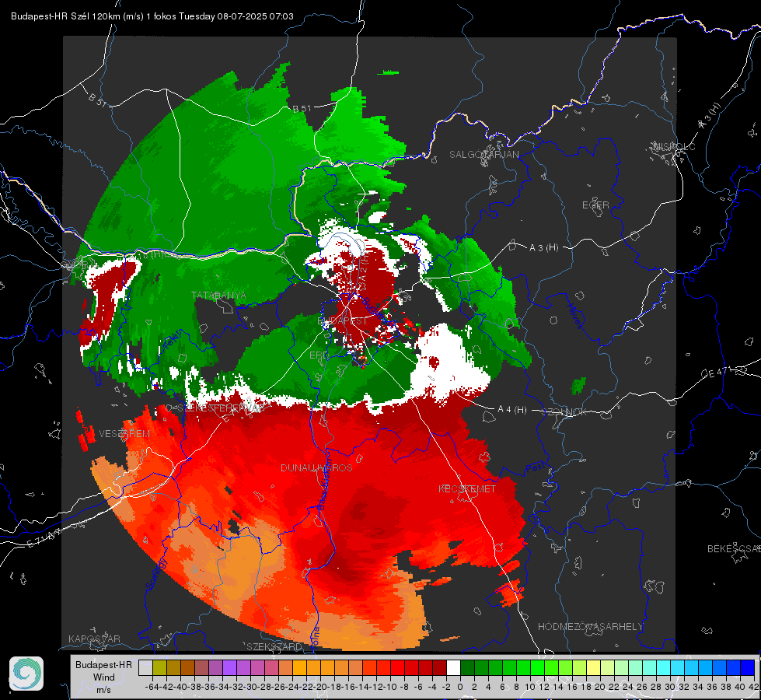761x700 pixels.
Task: Pick the pale yellow legend swatch near 18
Action: [x=594, y=668]
